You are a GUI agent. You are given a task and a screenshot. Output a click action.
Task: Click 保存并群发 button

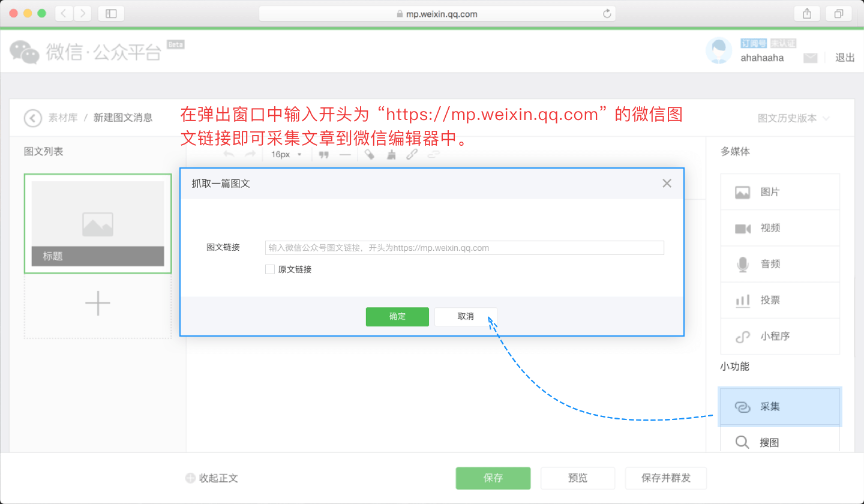[x=666, y=478]
